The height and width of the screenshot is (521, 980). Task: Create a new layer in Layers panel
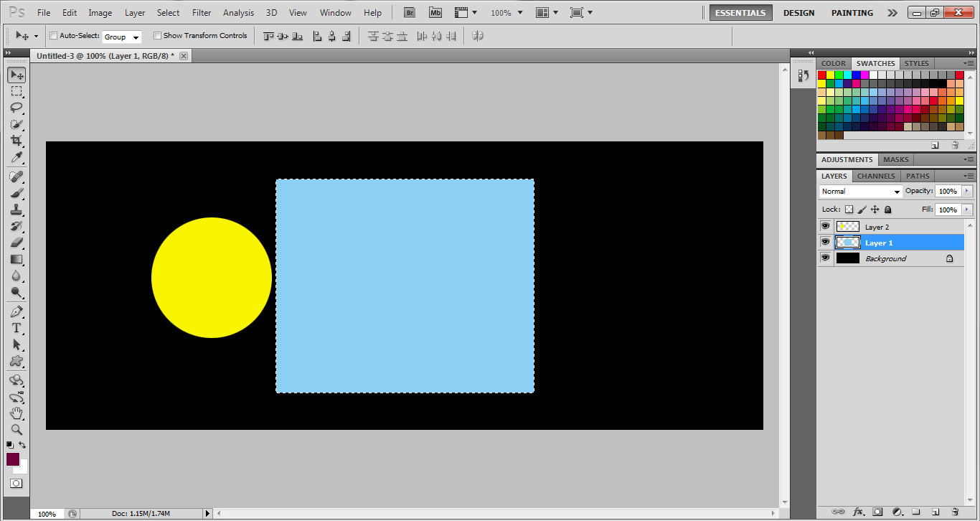[x=936, y=512]
